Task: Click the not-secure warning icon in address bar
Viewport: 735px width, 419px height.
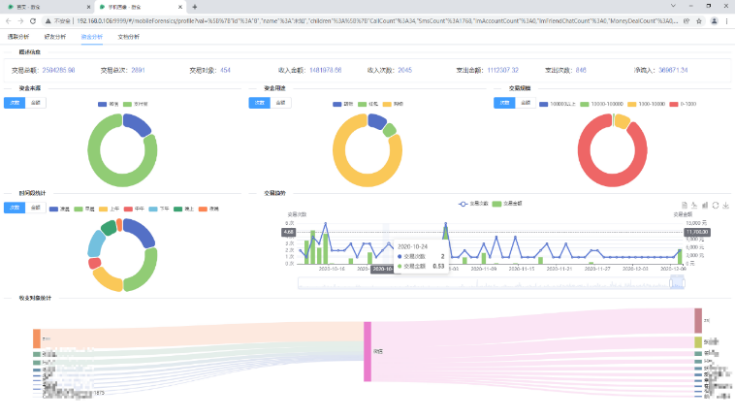Action: [48, 21]
